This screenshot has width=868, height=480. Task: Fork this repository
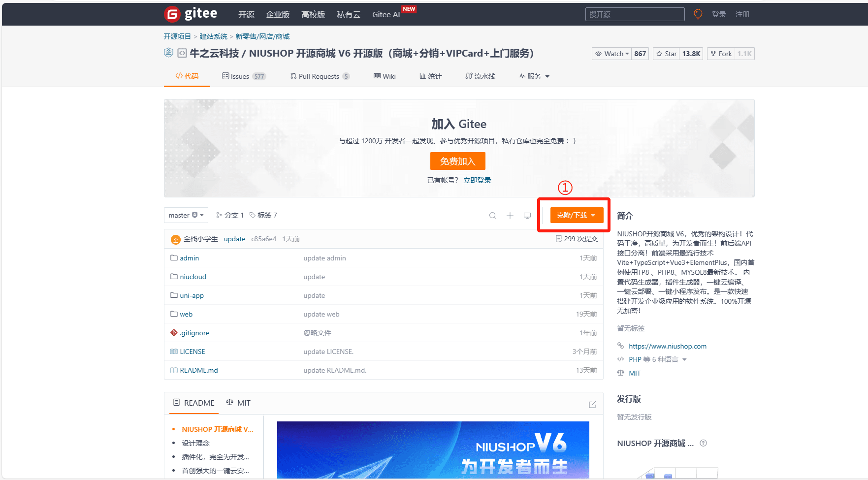click(x=721, y=54)
